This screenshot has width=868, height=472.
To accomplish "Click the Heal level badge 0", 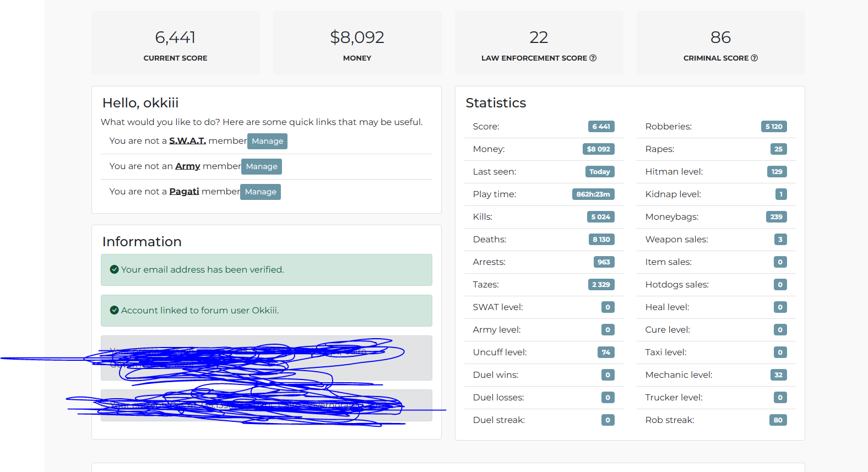I will pos(780,307).
